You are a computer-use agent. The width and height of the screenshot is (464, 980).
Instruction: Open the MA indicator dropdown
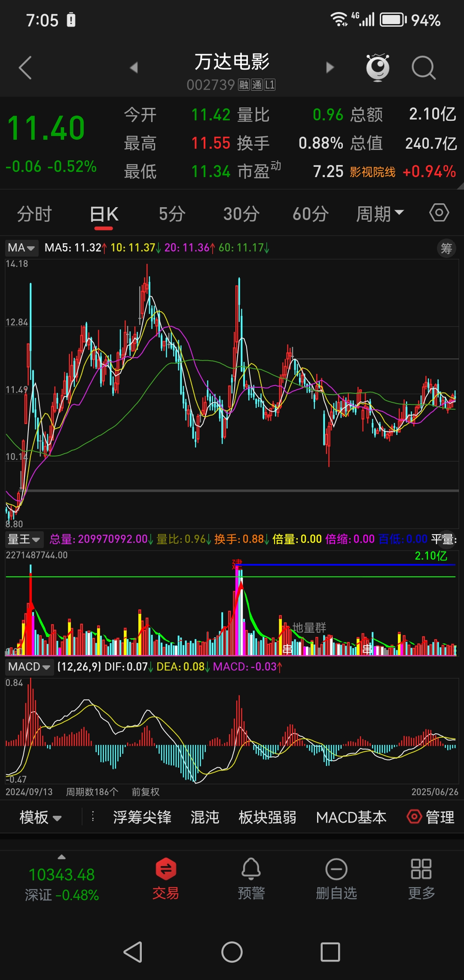(21, 248)
